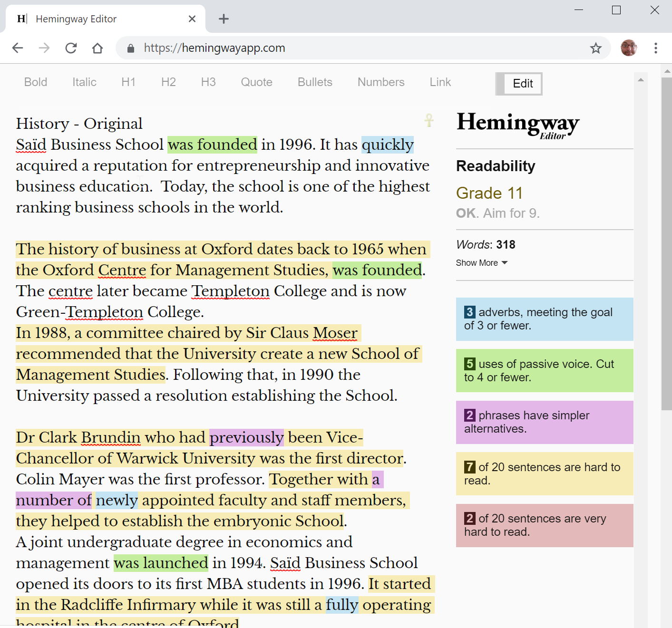
Task: Insert Numbers list
Action: [x=381, y=82]
